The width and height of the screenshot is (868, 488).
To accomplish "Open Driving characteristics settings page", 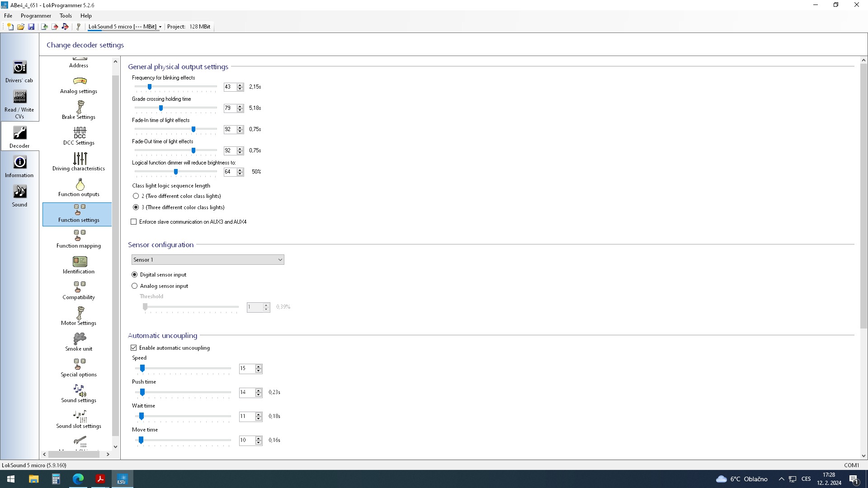I will pyautogui.click(x=79, y=162).
